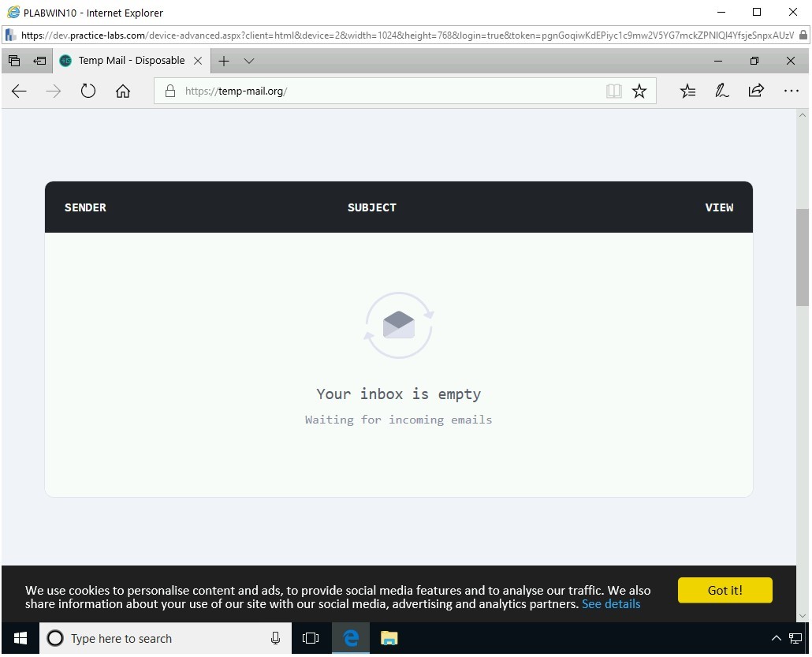Start a Web Note with the pen icon

(721, 91)
